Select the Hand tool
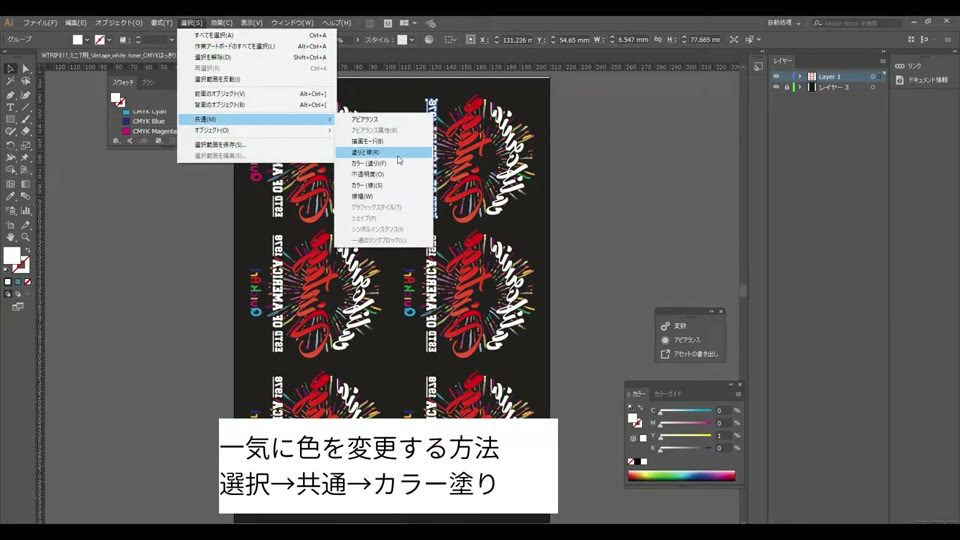The image size is (960, 540). [10, 237]
